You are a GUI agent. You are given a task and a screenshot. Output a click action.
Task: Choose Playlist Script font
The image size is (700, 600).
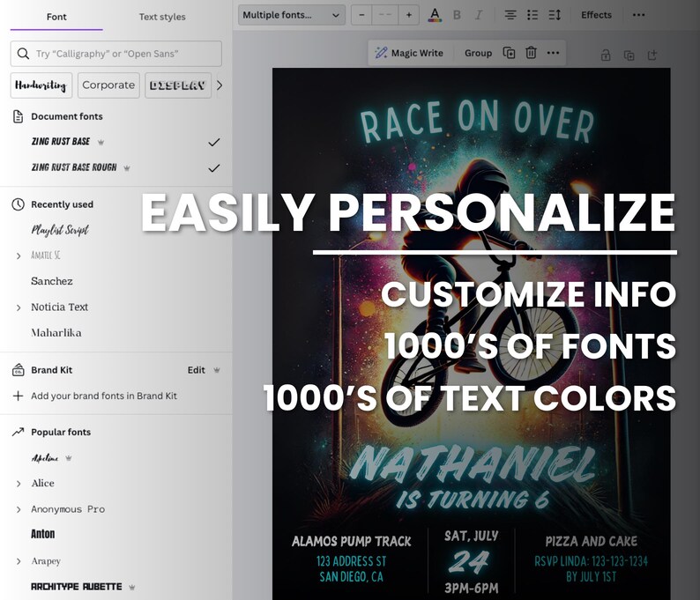pos(60,230)
